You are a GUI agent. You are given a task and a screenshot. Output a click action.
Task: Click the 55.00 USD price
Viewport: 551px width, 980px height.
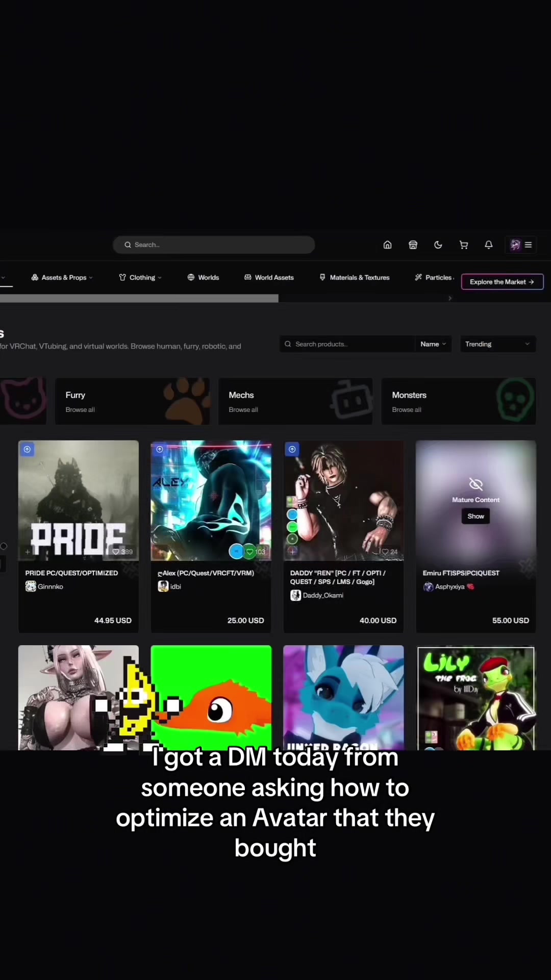(x=511, y=621)
